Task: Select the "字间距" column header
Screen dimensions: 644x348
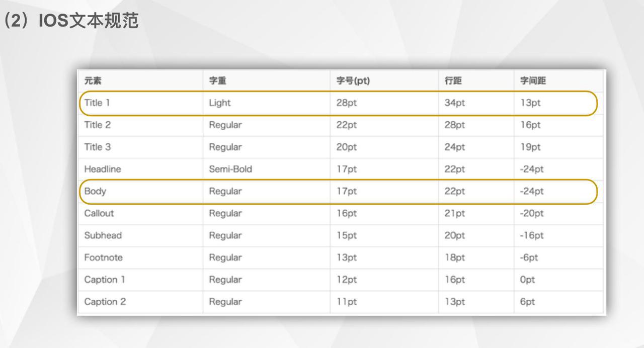Action: pos(533,81)
